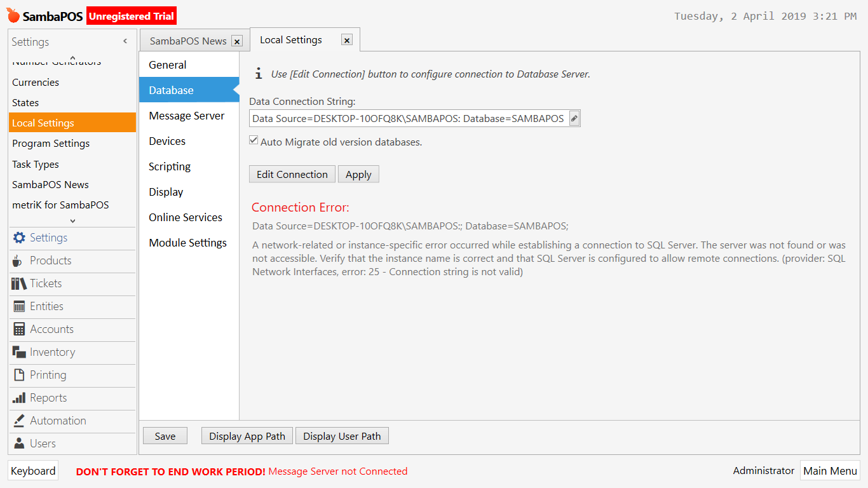The image size is (868, 488).
Task: Click 'Message Server not Connected' status text
Action: click(338, 471)
